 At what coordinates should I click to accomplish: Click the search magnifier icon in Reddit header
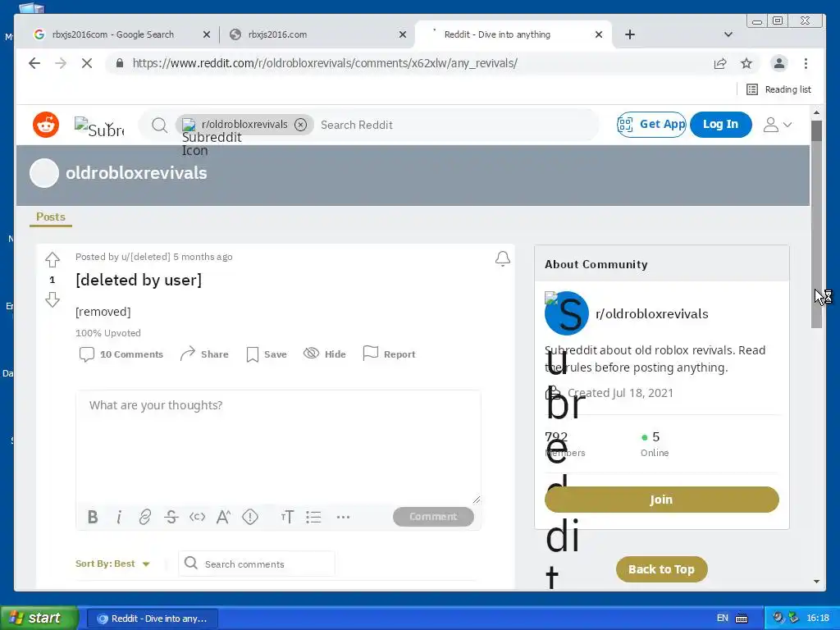pos(159,126)
